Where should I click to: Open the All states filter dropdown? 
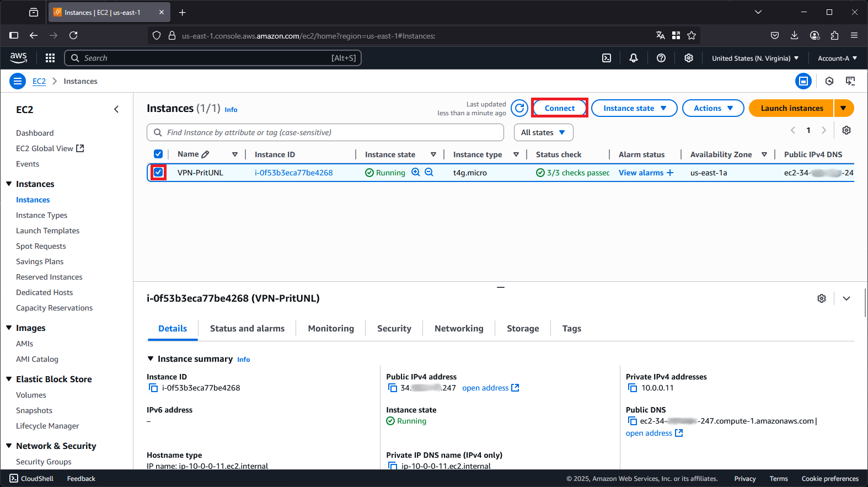point(543,132)
